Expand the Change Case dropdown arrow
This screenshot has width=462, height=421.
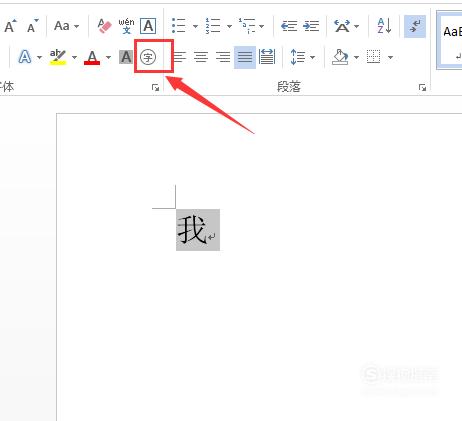click(x=76, y=26)
